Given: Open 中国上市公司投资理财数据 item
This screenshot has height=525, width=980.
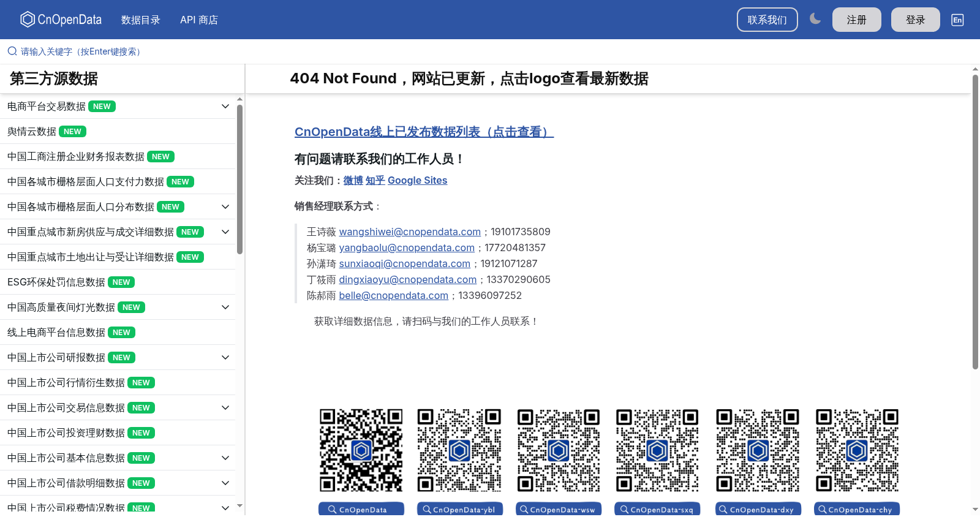Looking at the screenshot, I should pos(118,433).
